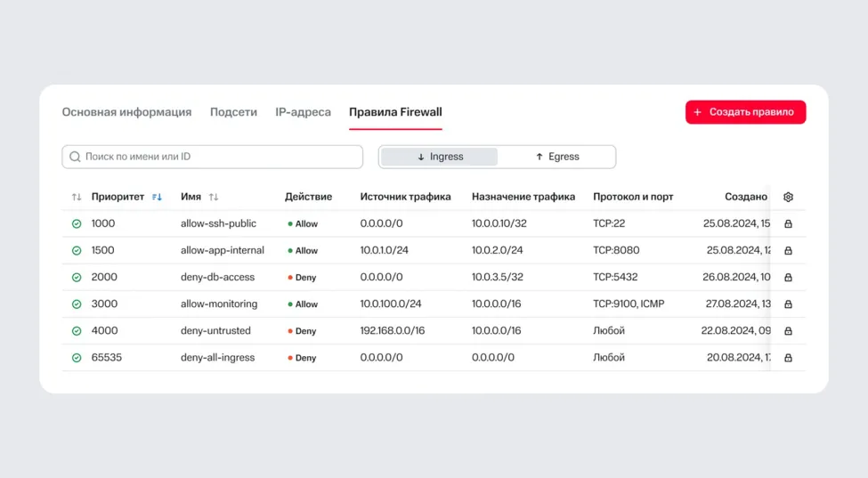868x478 pixels.
Task: Click lock icon for allow-ssh-public rule
Action: pyautogui.click(x=788, y=224)
